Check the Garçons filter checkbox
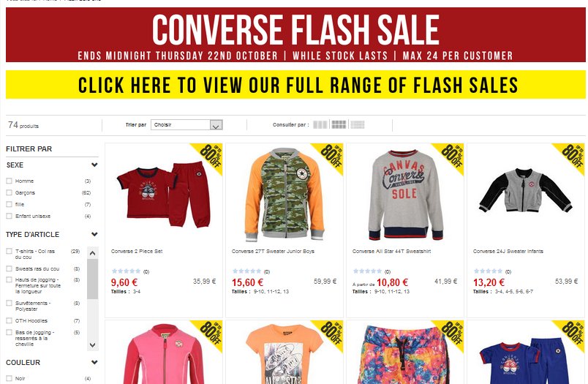The width and height of the screenshot is (588, 384). click(x=9, y=192)
